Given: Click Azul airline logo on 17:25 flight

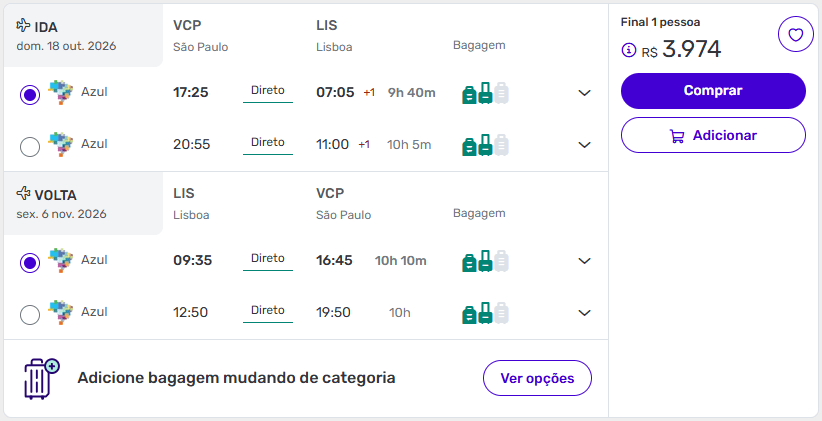Looking at the screenshot, I should point(61,92).
